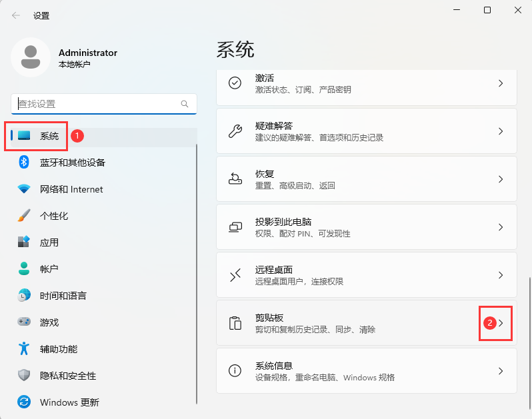This screenshot has height=419, width=532.
Task: Click the 远程桌面 remote desktop icon
Action: (235, 275)
